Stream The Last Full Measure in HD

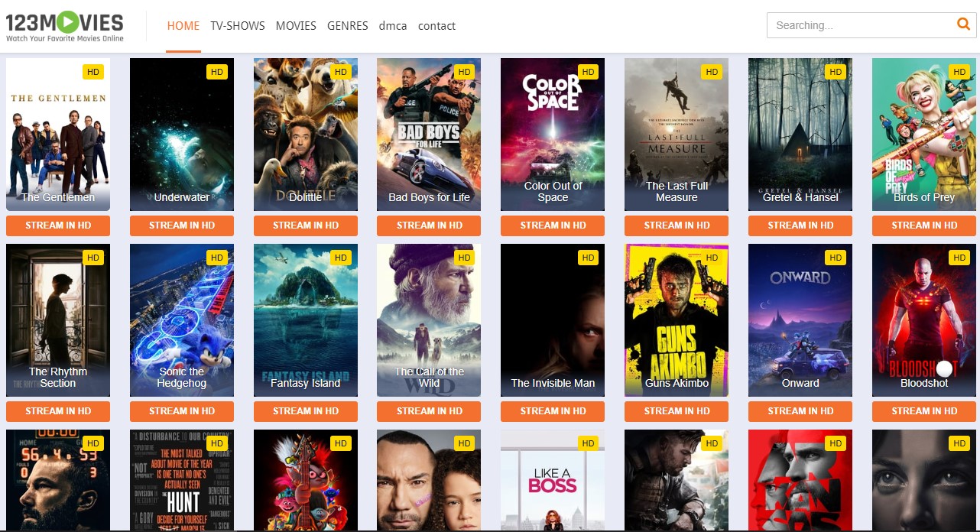tap(677, 225)
